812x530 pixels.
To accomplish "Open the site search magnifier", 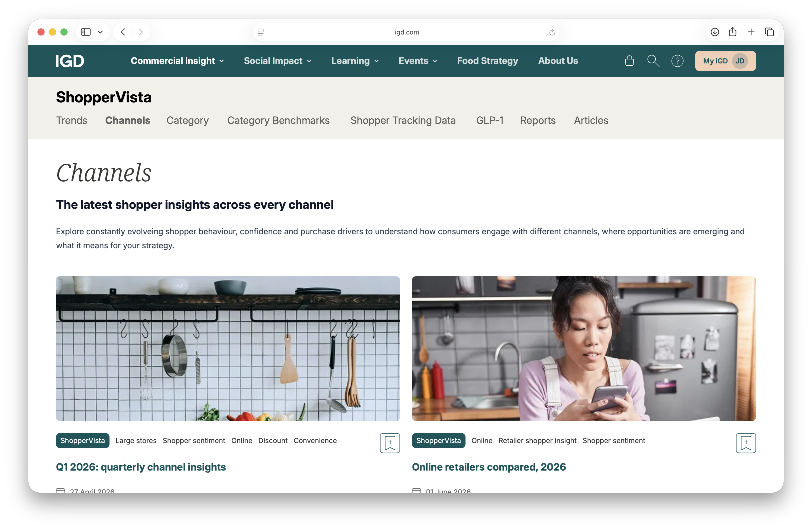I will point(653,61).
